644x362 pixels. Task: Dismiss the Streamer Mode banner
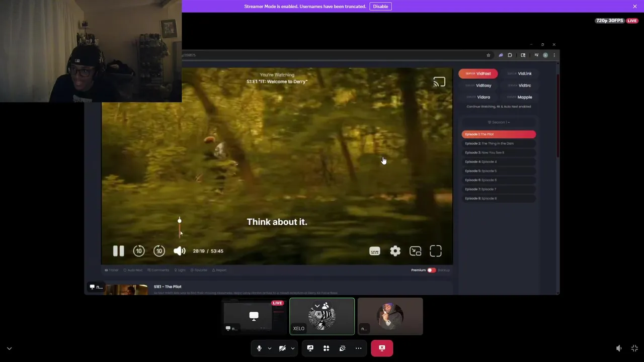click(635, 6)
